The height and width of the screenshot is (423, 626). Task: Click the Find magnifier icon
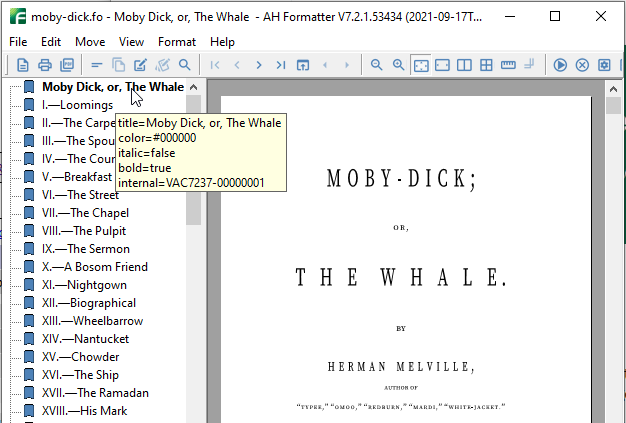point(184,65)
